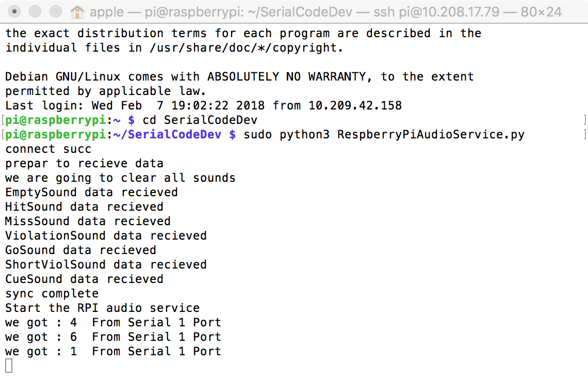Click the 'connect succ' output line

(48, 149)
